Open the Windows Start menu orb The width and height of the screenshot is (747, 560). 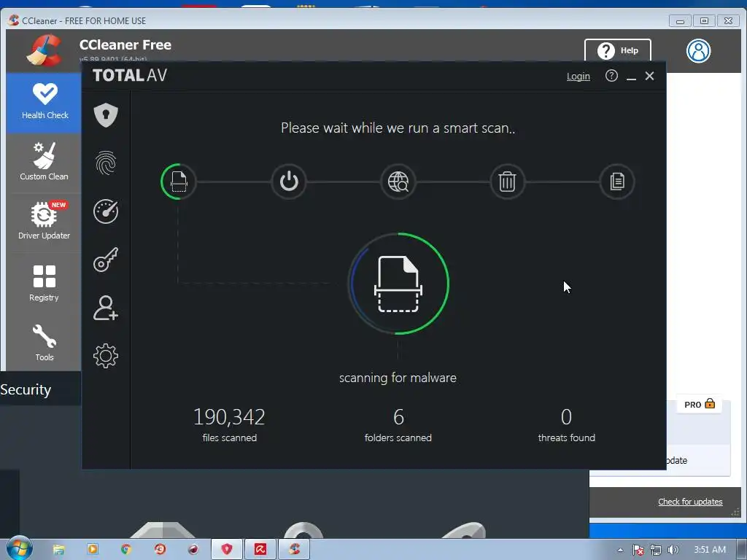coord(19,548)
